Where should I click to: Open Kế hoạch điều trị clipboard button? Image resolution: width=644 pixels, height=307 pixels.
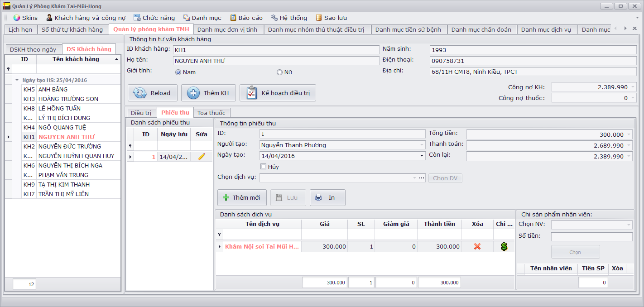tap(278, 93)
